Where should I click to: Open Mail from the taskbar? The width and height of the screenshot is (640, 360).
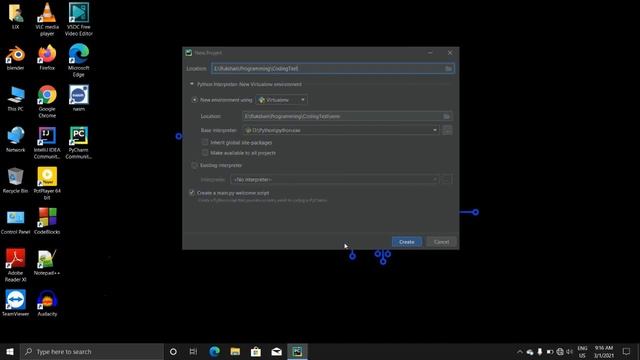[277, 351]
